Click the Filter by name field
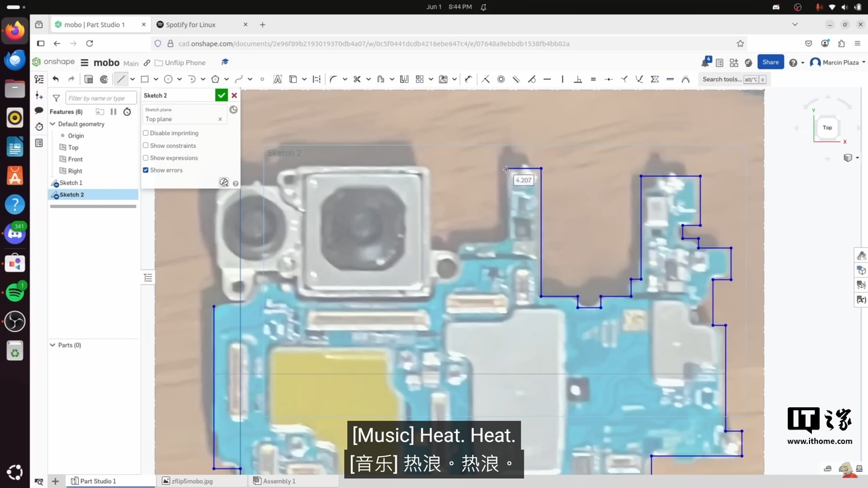 (x=100, y=98)
